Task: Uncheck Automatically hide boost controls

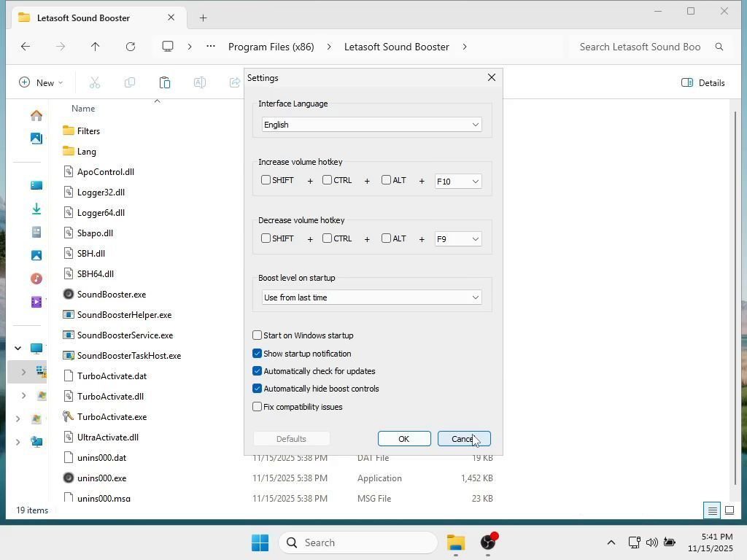Action: coord(258,389)
